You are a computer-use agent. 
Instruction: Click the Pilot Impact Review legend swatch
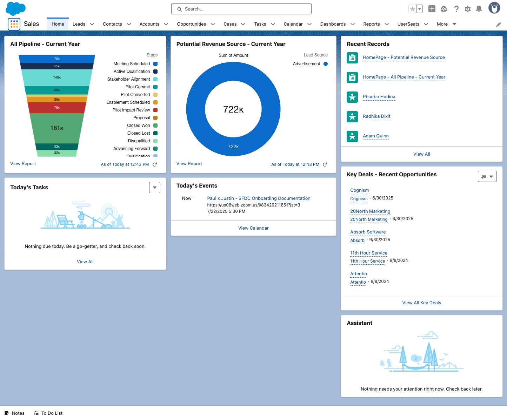[x=155, y=110]
